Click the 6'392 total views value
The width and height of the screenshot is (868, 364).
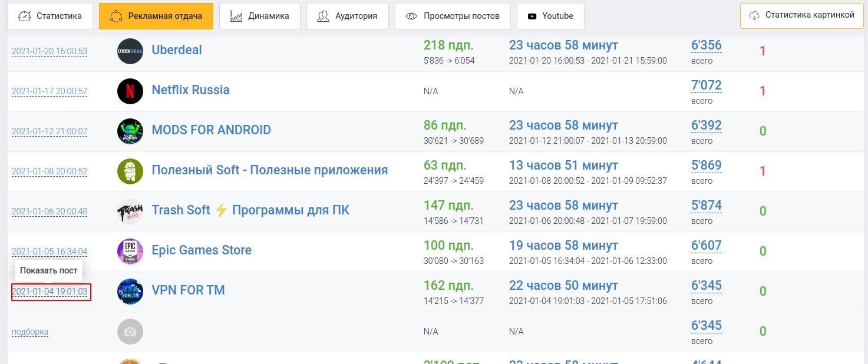[x=707, y=125]
